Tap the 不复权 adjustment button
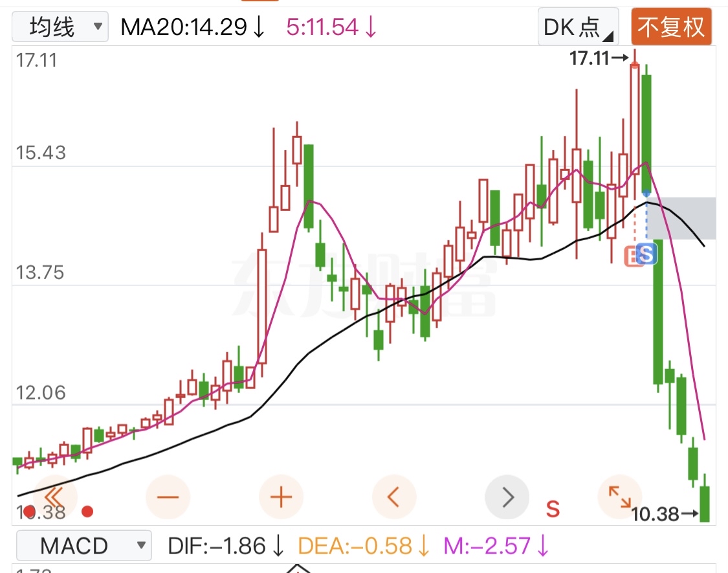This screenshot has height=573, width=728. pyautogui.click(x=671, y=27)
